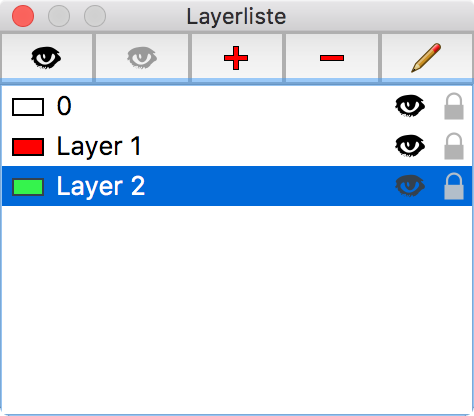Toggle the eye icon on Layer 2
The image size is (474, 416).
click(x=410, y=186)
